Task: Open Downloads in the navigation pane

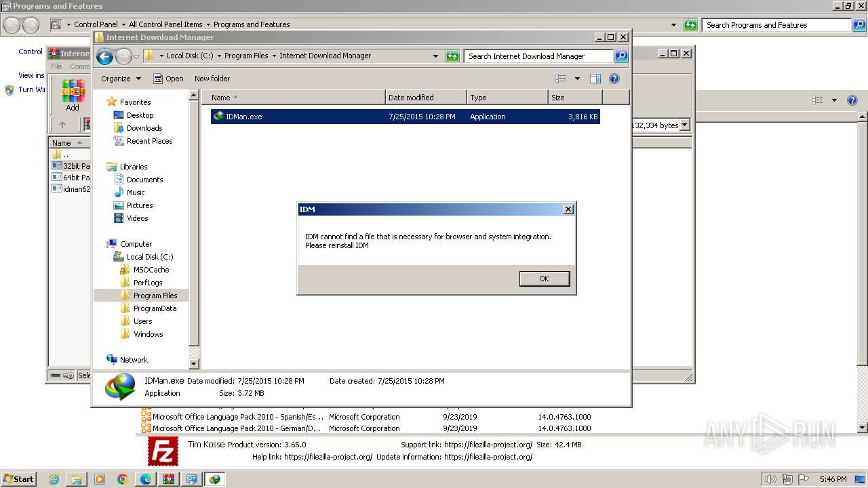Action: coord(144,128)
